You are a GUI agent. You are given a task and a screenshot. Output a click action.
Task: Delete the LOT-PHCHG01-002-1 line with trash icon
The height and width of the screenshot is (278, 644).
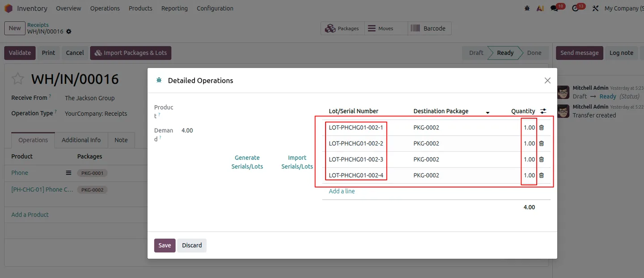coord(541,128)
